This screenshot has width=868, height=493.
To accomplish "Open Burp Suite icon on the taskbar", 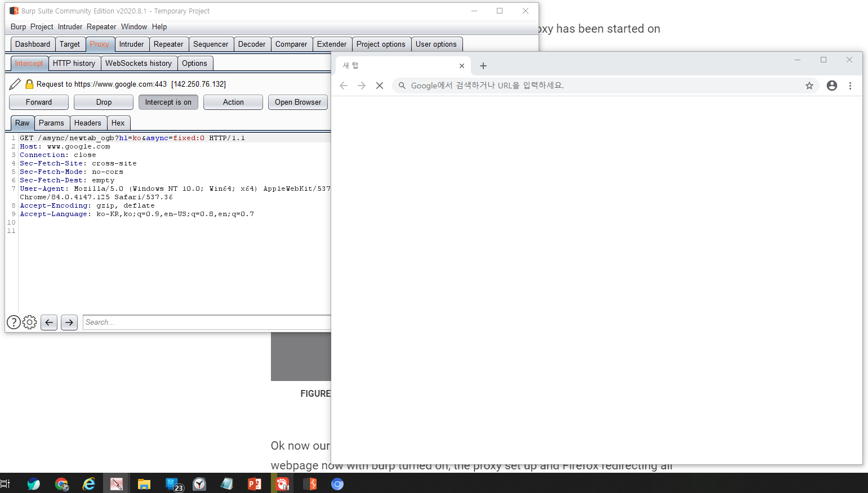I will 310,484.
